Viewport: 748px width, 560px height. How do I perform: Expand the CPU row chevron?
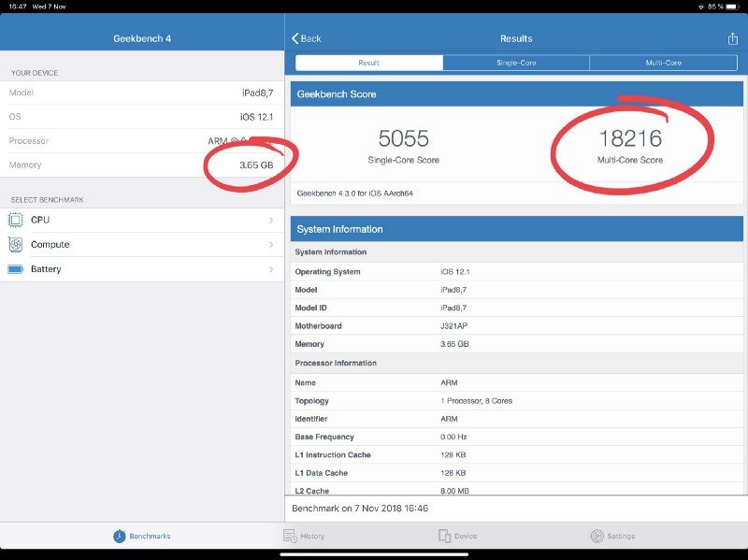click(x=271, y=220)
